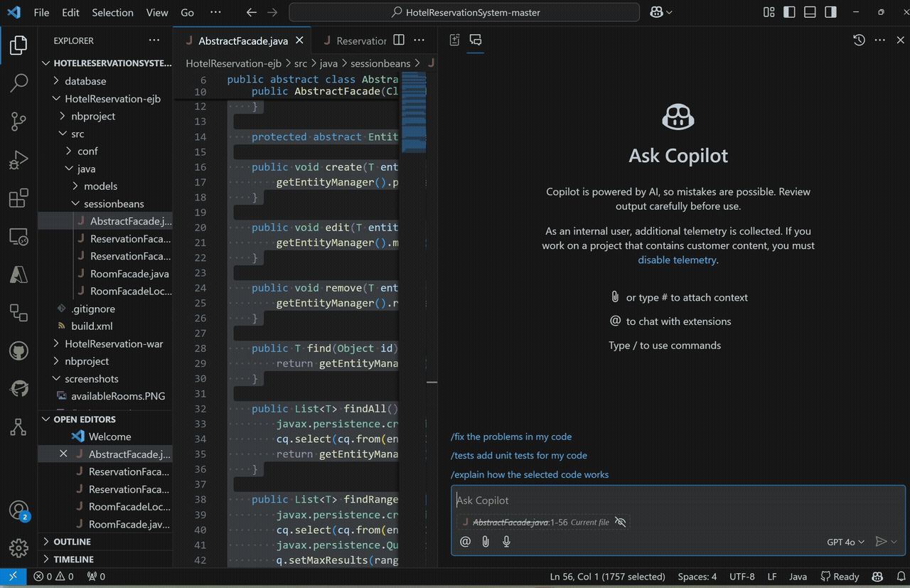
Task: Open the Selection menu
Action: pyautogui.click(x=112, y=12)
